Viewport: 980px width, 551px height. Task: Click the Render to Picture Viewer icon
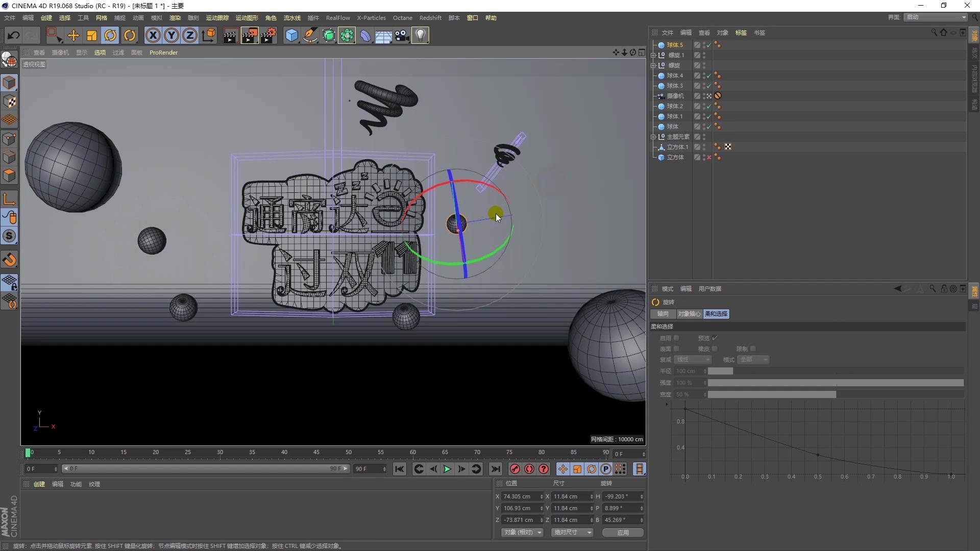[250, 35]
